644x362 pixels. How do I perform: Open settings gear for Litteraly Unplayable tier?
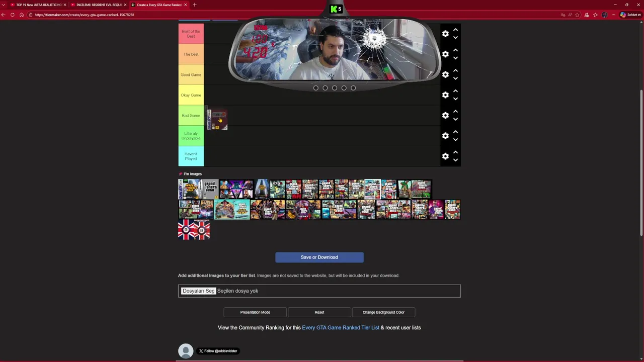point(445,136)
